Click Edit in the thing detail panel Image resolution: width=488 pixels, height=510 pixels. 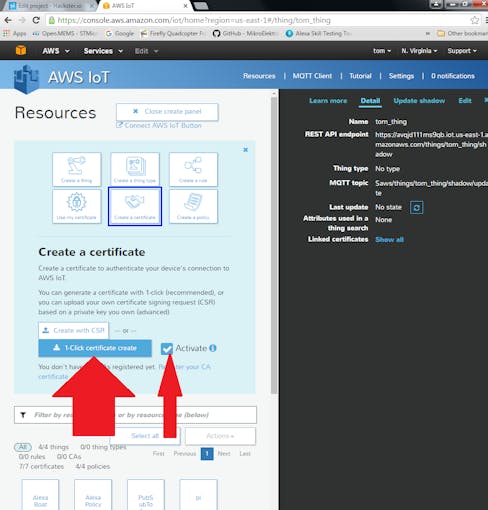point(465,101)
